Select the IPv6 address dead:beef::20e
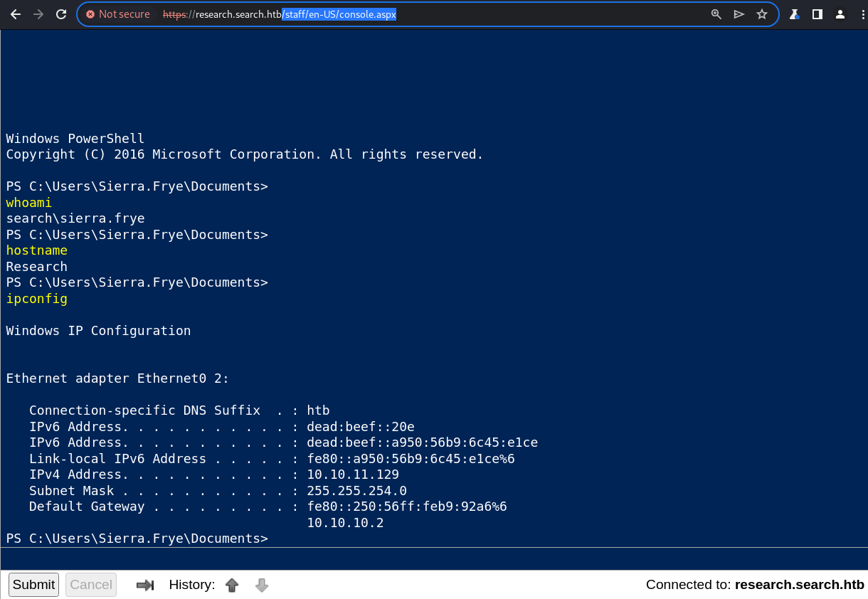Image resolution: width=868 pixels, height=599 pixels. 361,427
